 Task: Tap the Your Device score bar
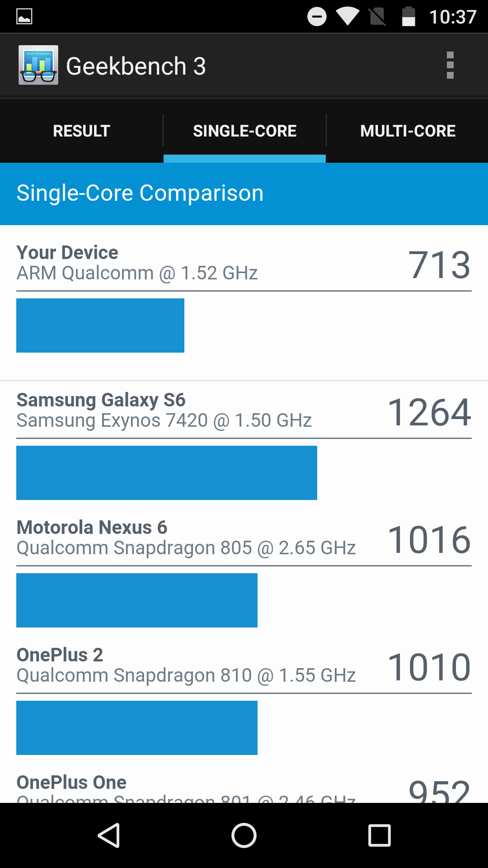click(x=100, y=325)
